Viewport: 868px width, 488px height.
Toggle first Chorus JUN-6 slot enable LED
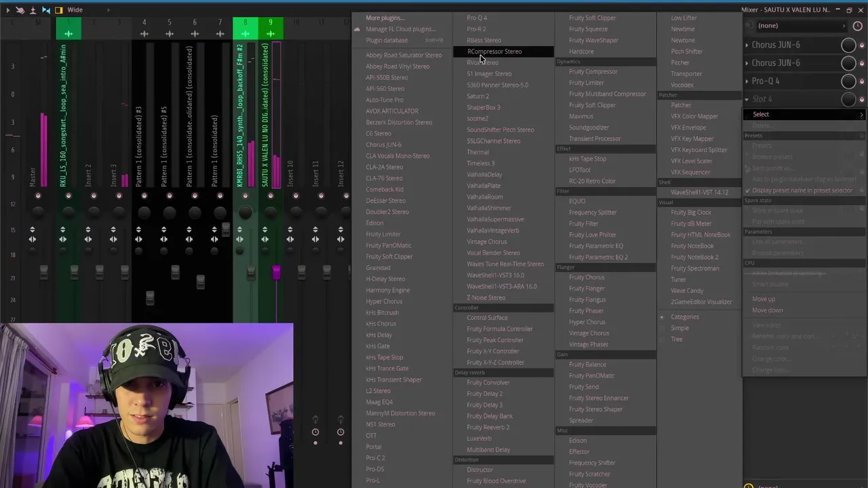point(862,45)
